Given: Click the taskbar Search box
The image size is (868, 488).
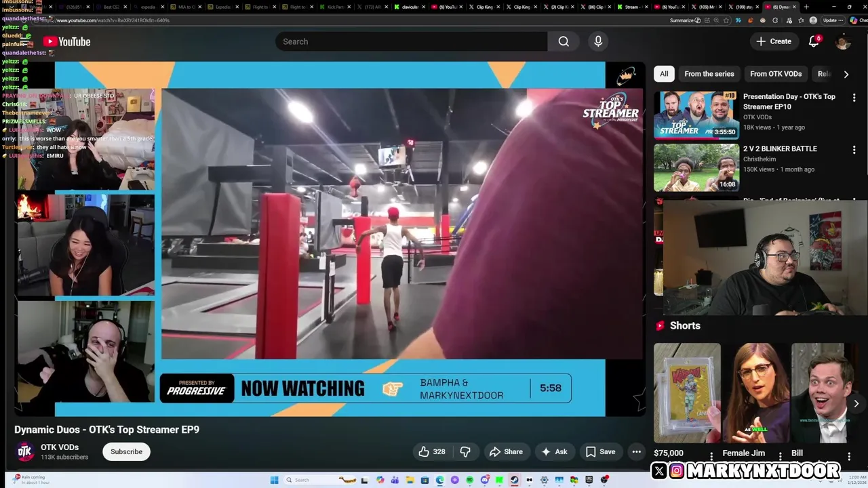Looking at the screenshot, I should [x=320, y=480].
